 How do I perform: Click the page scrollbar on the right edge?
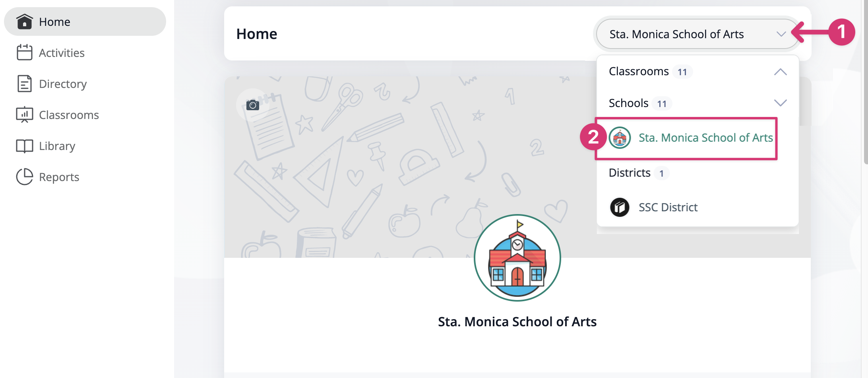tap(866, 80)
